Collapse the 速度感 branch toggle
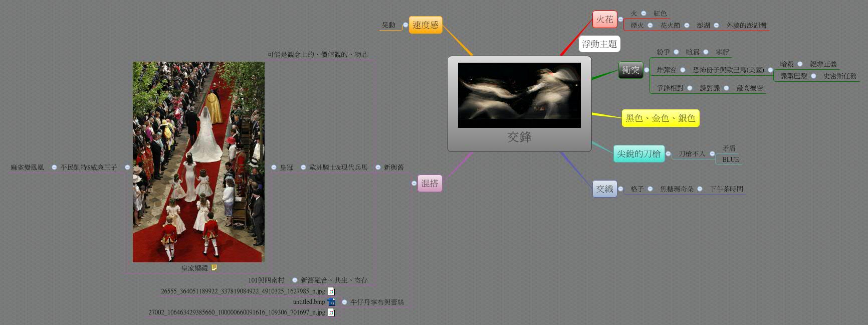Image resolution: width=868 pixels, height=325 pixels. point(405,25)
